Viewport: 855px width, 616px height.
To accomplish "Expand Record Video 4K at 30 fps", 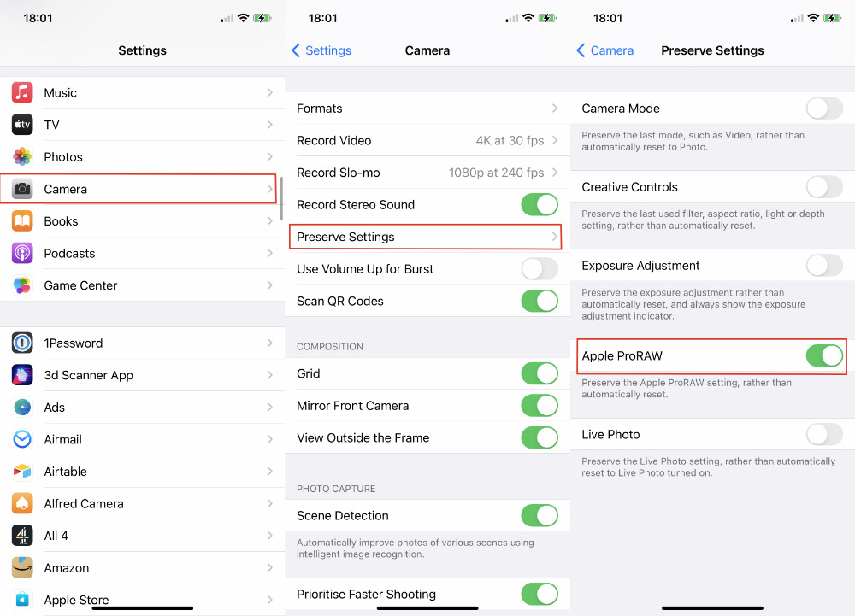I will [x=427, y=140].
